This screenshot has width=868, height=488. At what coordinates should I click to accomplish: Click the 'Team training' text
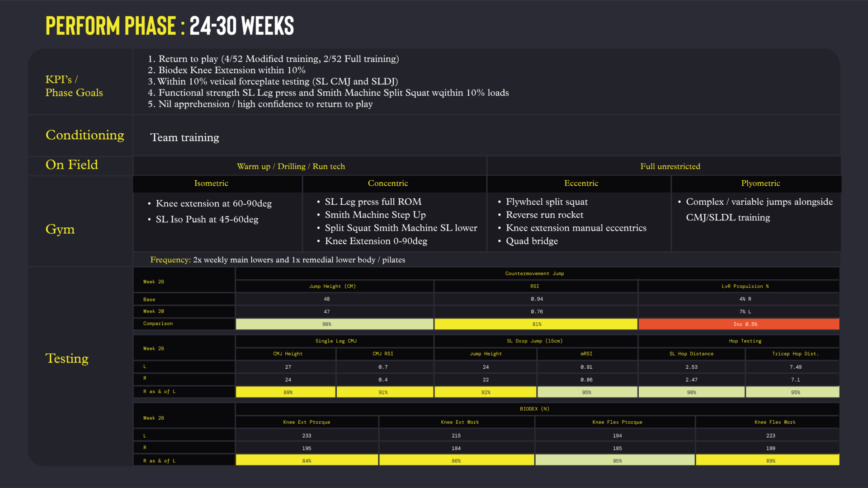click(184, 137)
